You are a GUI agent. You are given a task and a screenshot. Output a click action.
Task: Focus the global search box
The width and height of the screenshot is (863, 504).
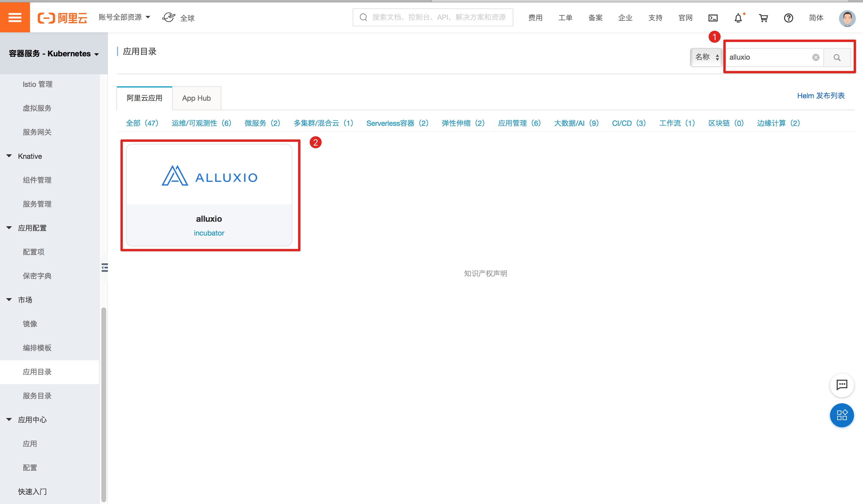433,17
